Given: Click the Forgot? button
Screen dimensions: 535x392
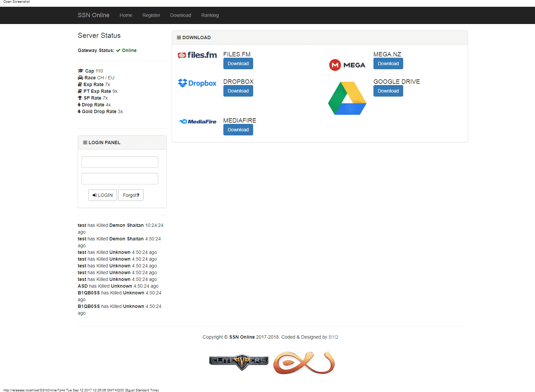Looking at the screenshot, I should pos(131,195).
